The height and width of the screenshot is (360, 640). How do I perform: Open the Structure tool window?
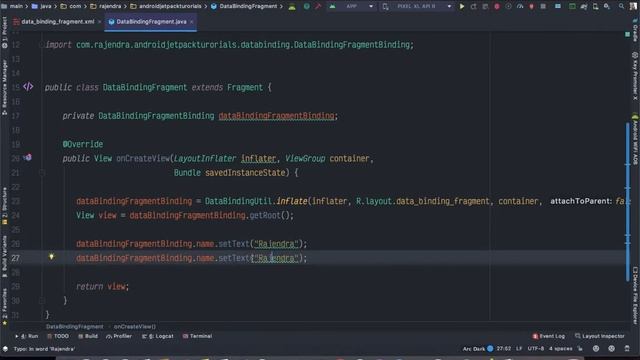point(4,206)
